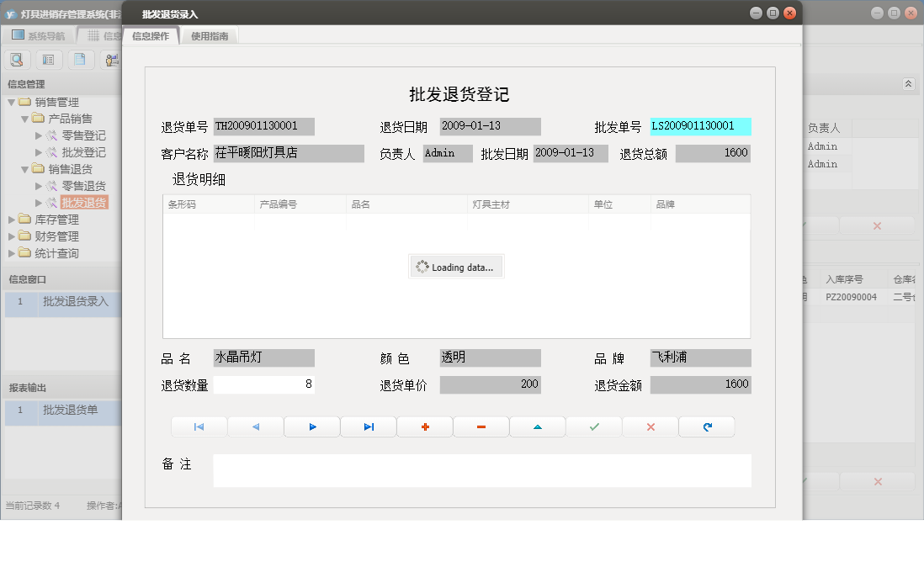Navigate to the first record
The height and width of the screenshot is (572, 924).
tap(199, 426)
